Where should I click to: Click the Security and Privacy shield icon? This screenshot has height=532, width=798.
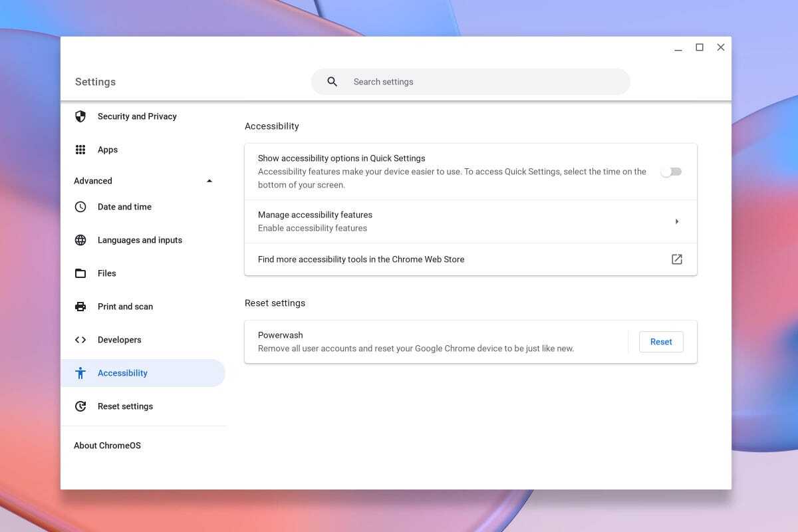pyautogui.click(x=80, y=116)
